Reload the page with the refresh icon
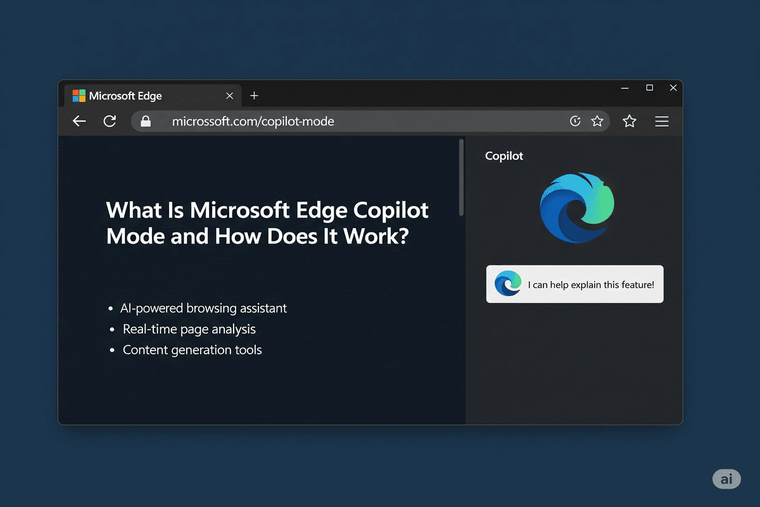 pyautogui.click(x=109, y=121)
